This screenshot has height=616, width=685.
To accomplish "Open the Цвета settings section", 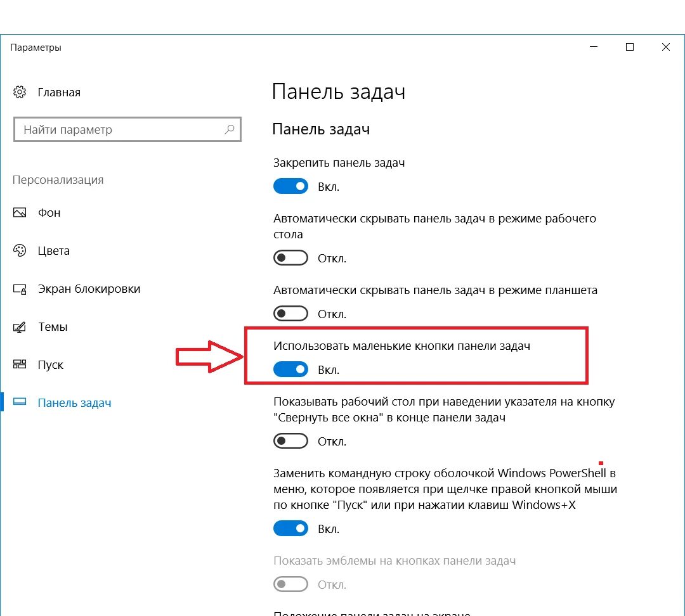I will [x=53, y=251].
